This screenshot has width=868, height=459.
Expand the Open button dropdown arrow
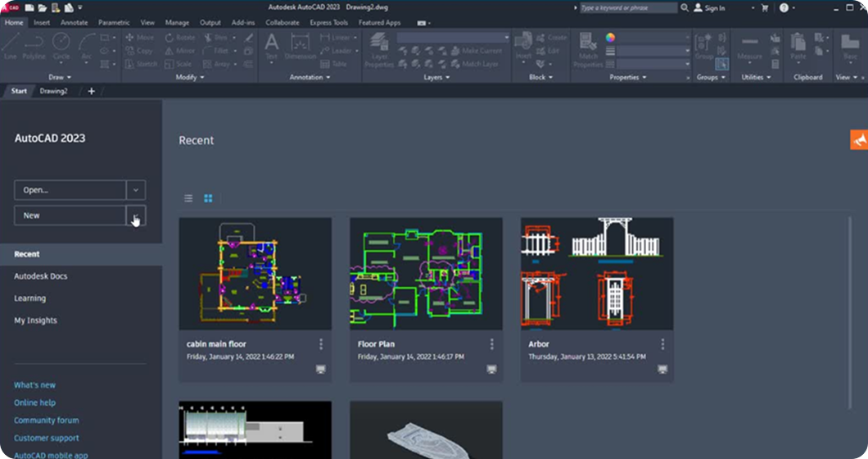(x=136, y=190)
